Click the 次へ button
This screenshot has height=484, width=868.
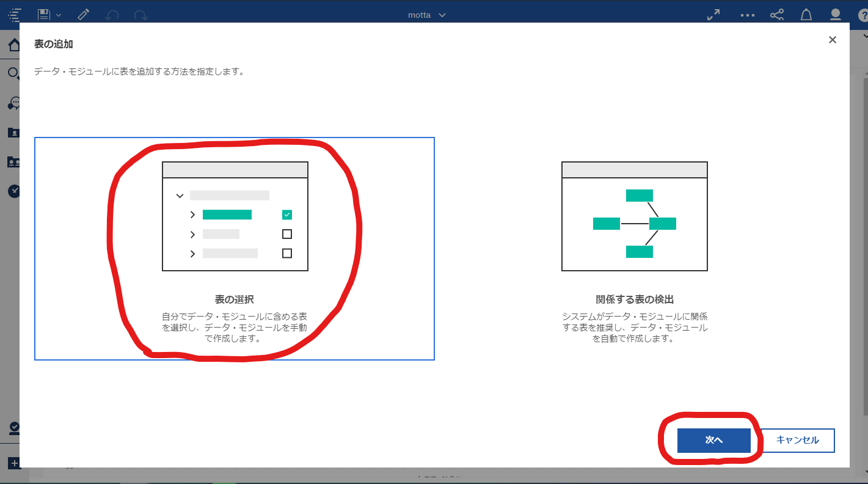tap(714, 440)
